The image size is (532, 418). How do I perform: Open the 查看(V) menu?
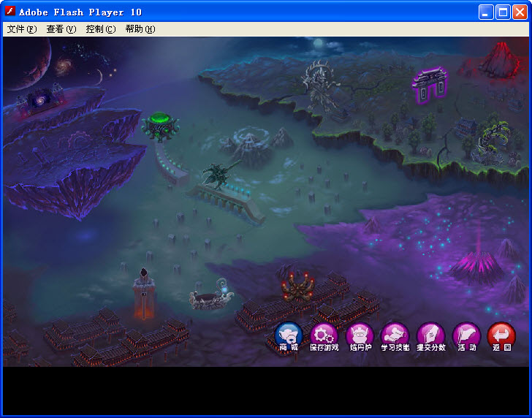(61, 29)
